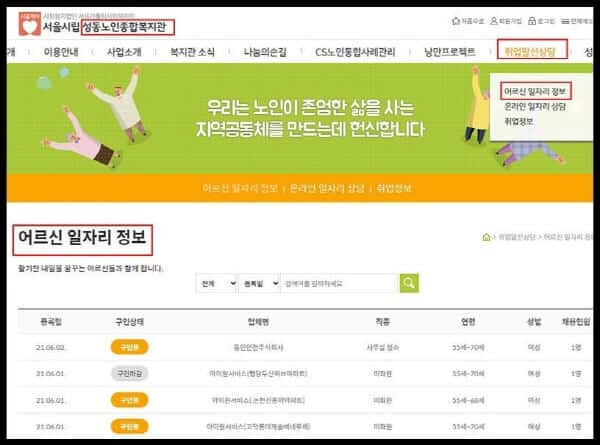600x445 pixels.
Task: Click the 취업알선상담 breadcrumb link
Action: (517, 237)
